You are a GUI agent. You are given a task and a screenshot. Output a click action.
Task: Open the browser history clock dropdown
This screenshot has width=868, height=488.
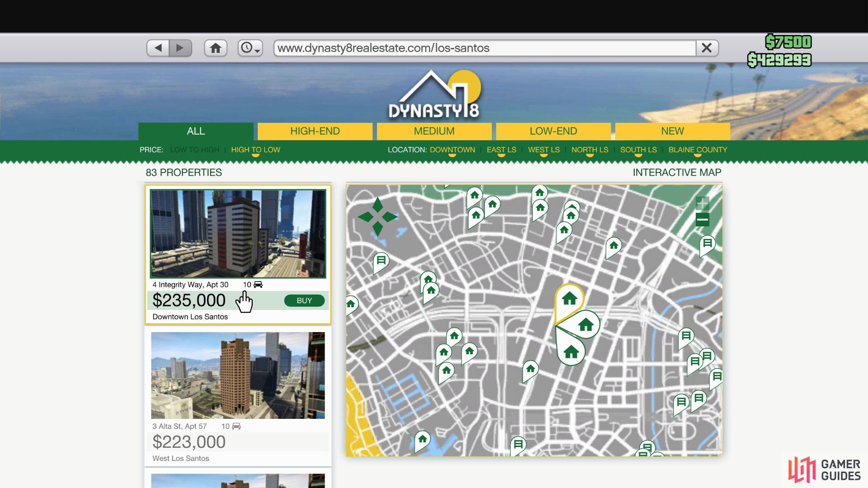(x=250, y=48)
